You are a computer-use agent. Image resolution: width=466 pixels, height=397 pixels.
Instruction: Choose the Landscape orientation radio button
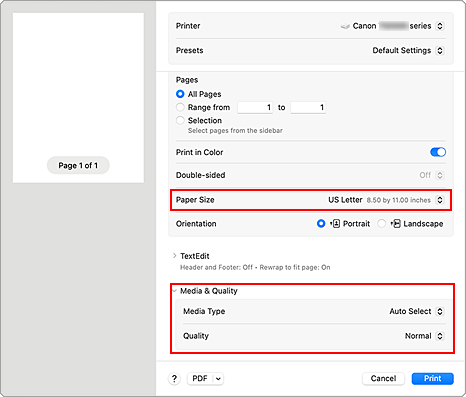[x=381, y=224]
